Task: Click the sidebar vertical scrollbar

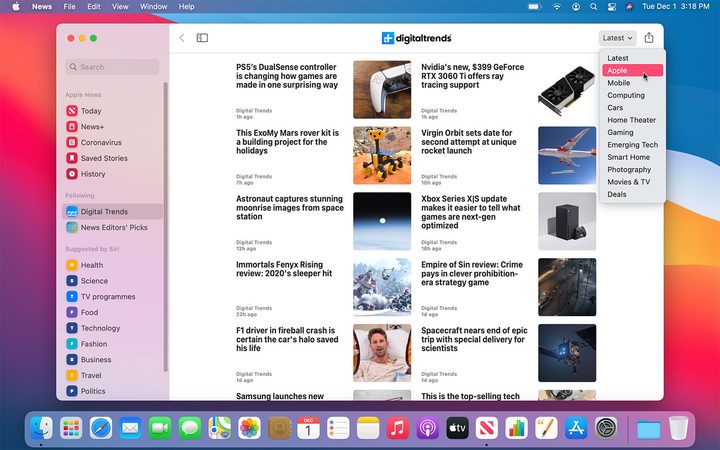Action: coord(165,227)
